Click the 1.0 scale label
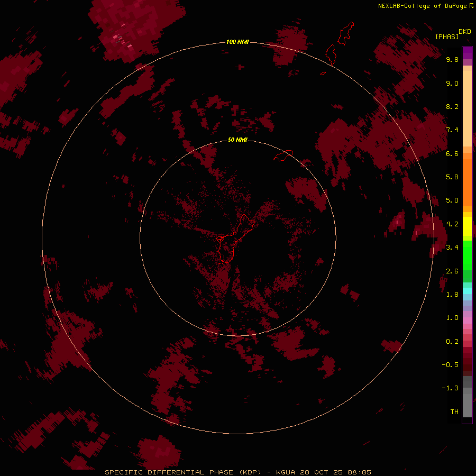Screen dimensions: 476x476 point(452,318)
